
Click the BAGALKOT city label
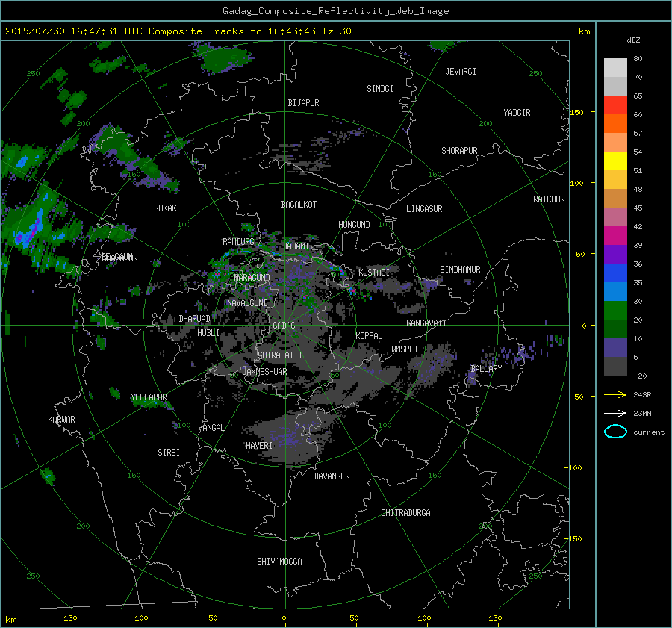click(x=299, y=205)
